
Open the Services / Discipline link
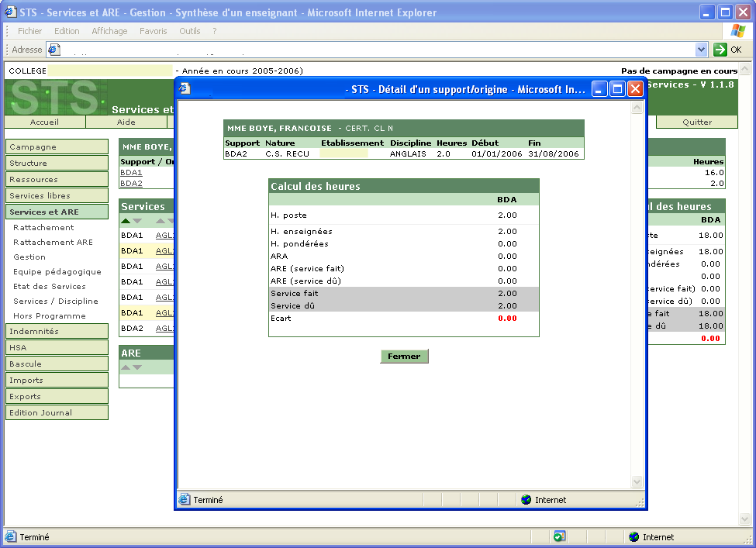56,302
